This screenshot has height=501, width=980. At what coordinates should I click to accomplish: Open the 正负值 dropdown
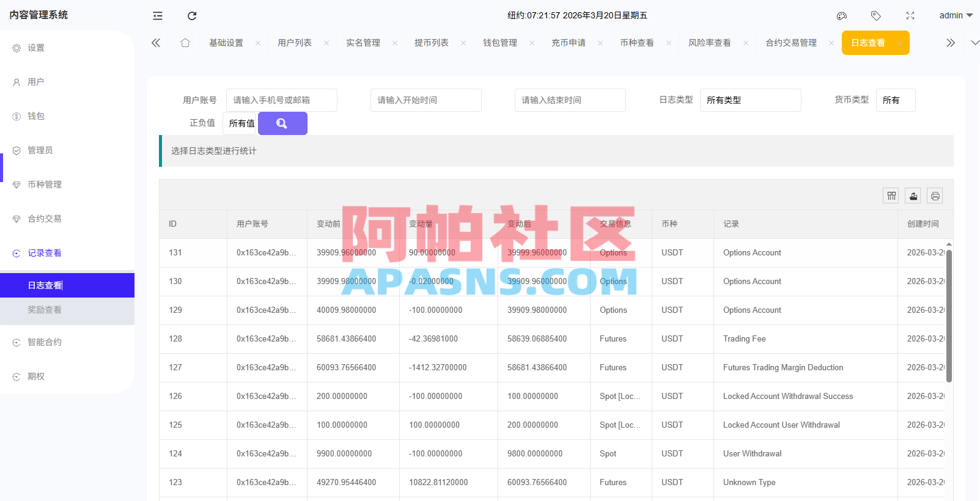[240, 123]
